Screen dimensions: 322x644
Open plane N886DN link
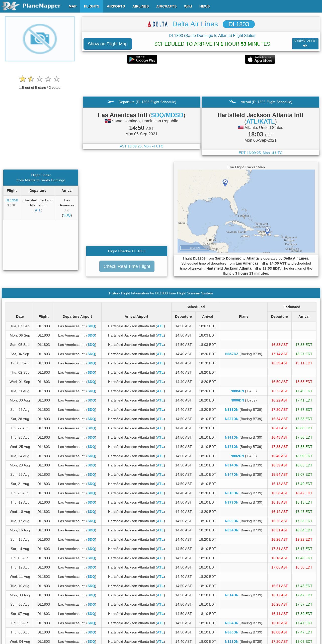pos(237,400)
